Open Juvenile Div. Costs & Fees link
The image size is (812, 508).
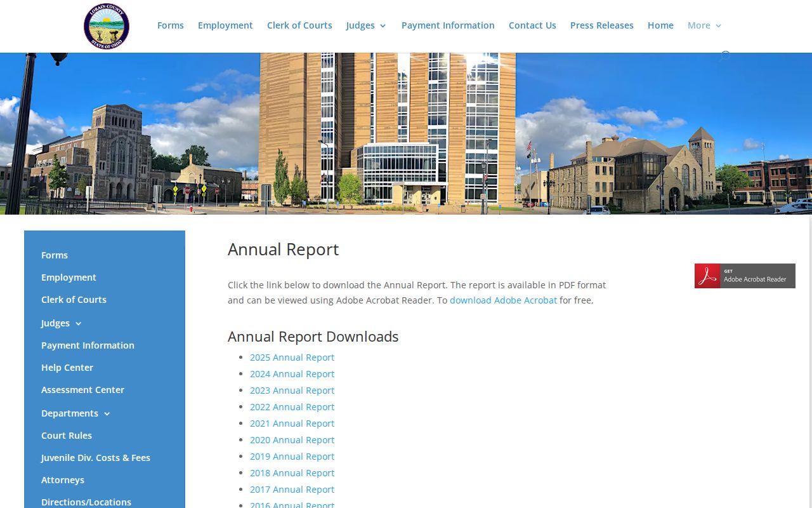click(96, 458)
